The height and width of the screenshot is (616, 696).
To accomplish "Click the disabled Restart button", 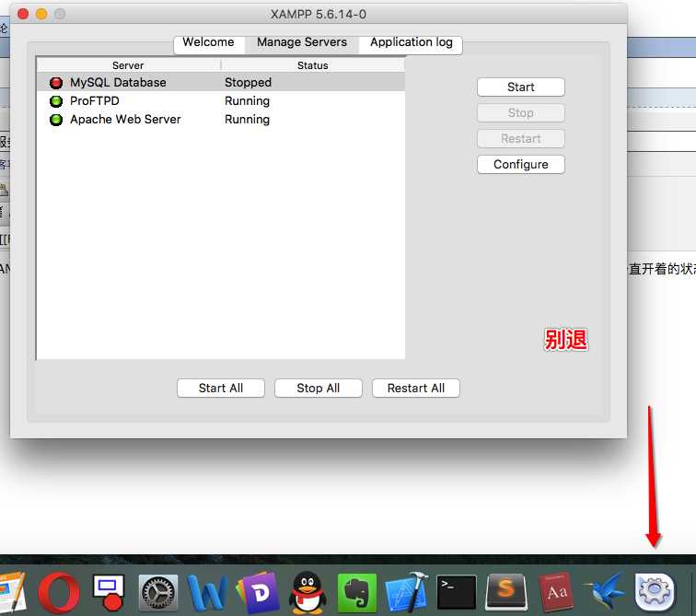I will point(521,138).
